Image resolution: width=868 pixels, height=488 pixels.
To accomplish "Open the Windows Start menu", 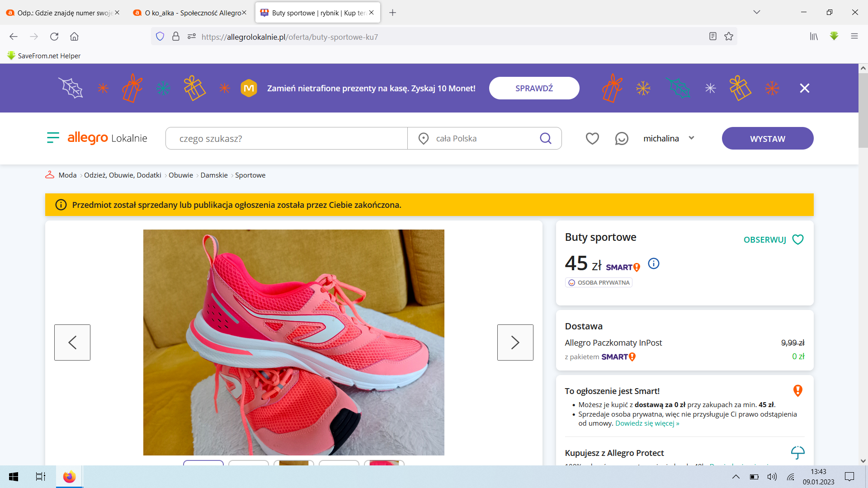I will click(x=14, y=477).
